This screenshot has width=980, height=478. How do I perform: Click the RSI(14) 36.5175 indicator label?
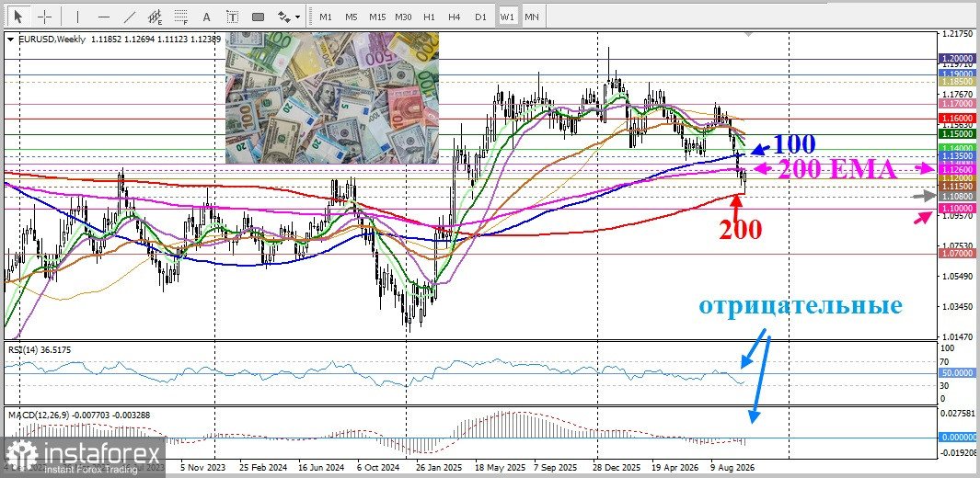click(40, 350)
